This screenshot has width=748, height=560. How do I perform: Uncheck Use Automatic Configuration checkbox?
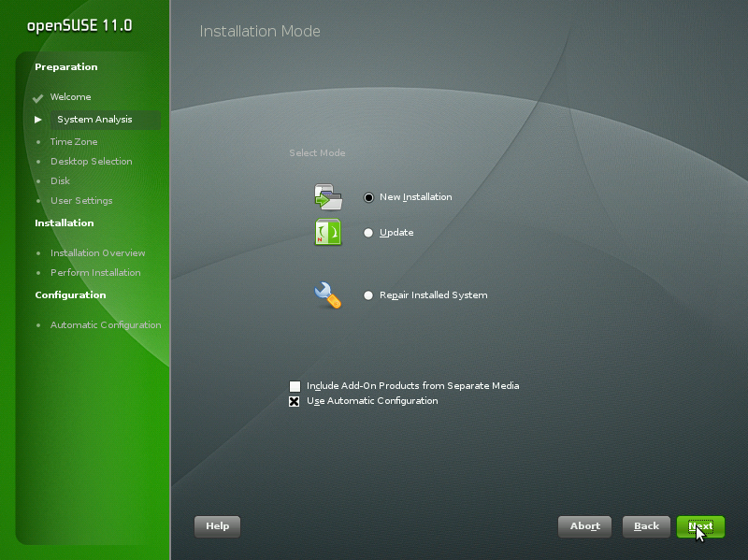(x=295, y=401)
